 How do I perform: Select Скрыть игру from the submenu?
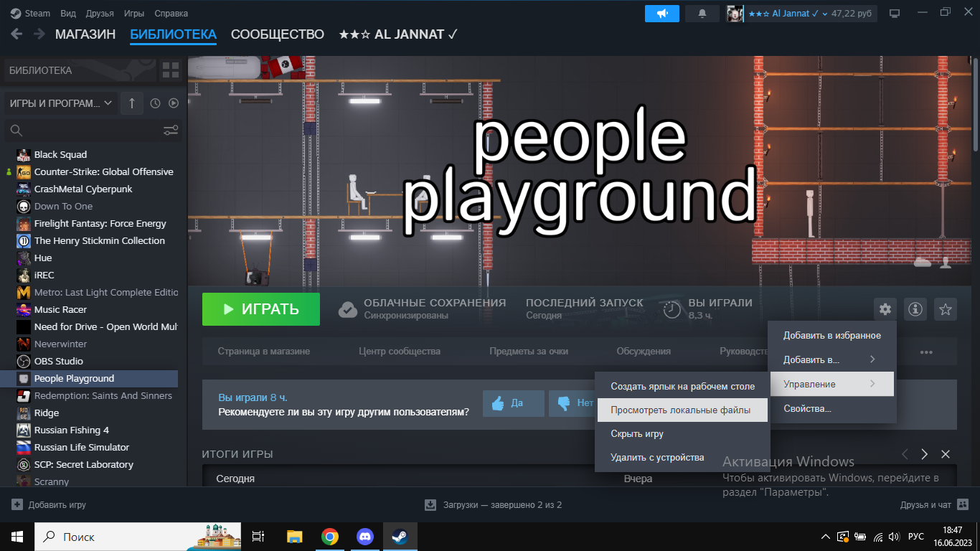682,434
